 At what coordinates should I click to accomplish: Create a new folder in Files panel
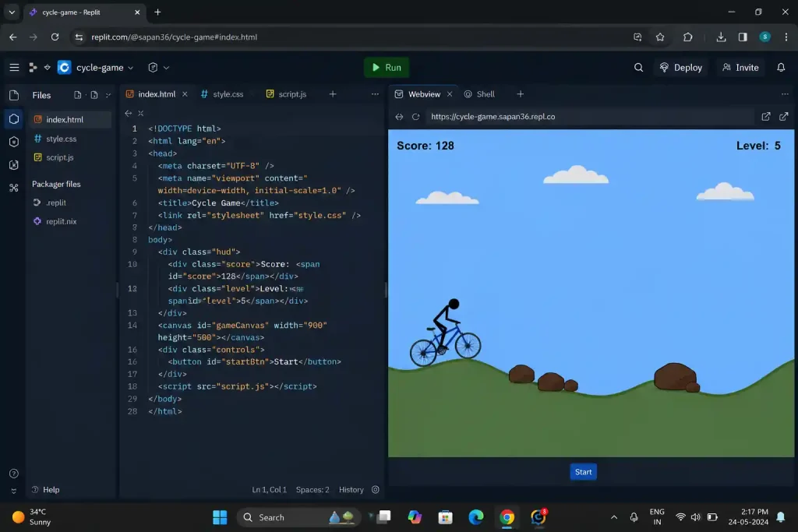[94, 94]
